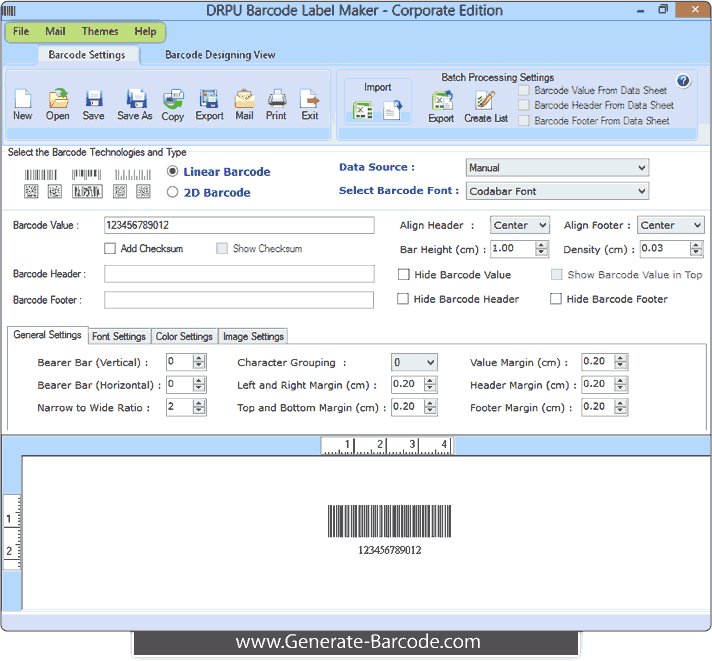Open help via blue question mark icon
This screenshot has height=661, width=712.
point(683,81)
